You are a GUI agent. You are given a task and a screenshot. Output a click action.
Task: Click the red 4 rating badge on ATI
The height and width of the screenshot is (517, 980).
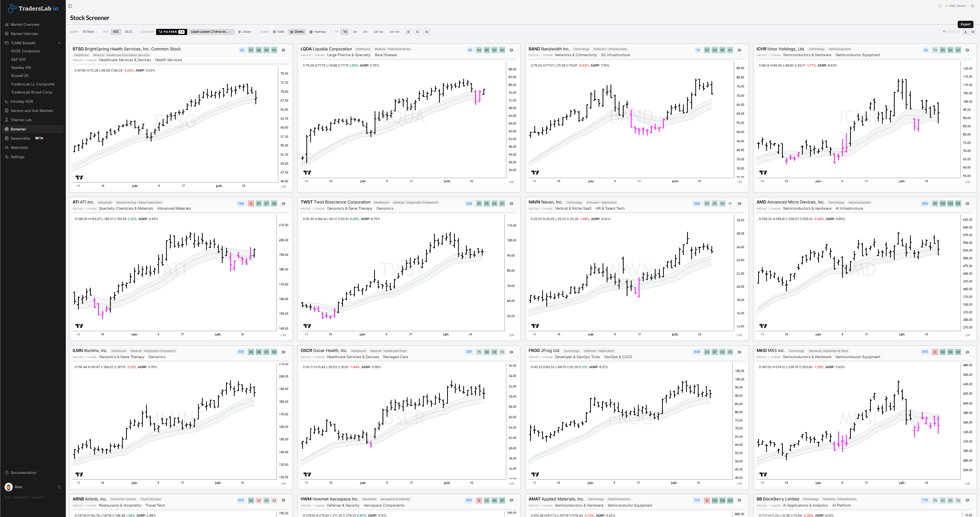tap(251, 203)
